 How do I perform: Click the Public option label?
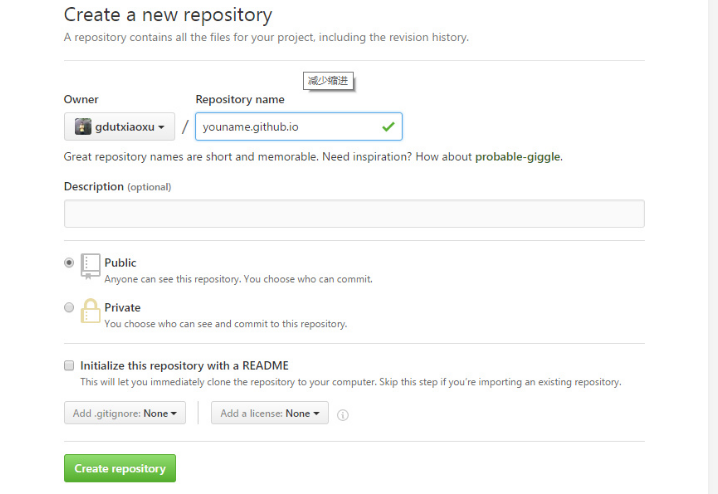[120, 263]
